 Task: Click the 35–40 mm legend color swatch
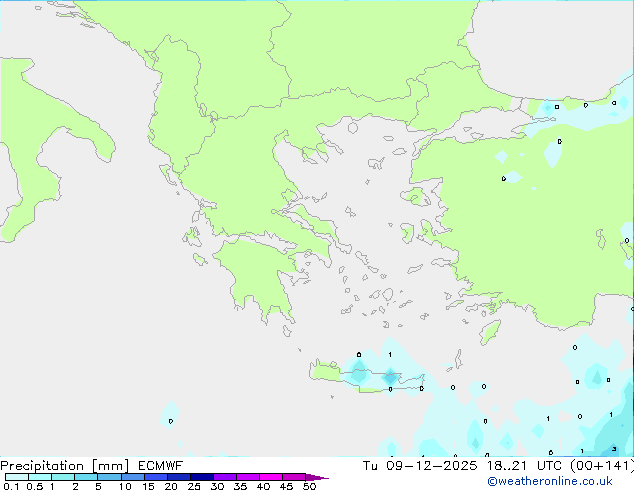[247, 477]
